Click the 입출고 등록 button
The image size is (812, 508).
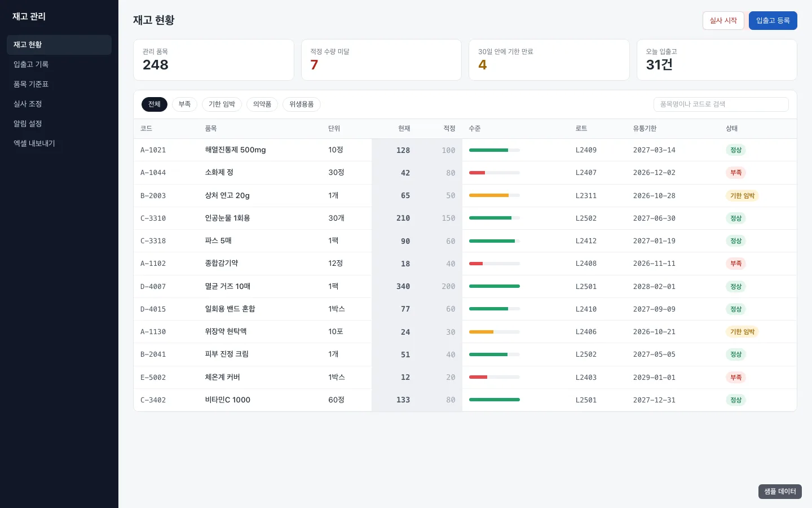click(773, 20)
